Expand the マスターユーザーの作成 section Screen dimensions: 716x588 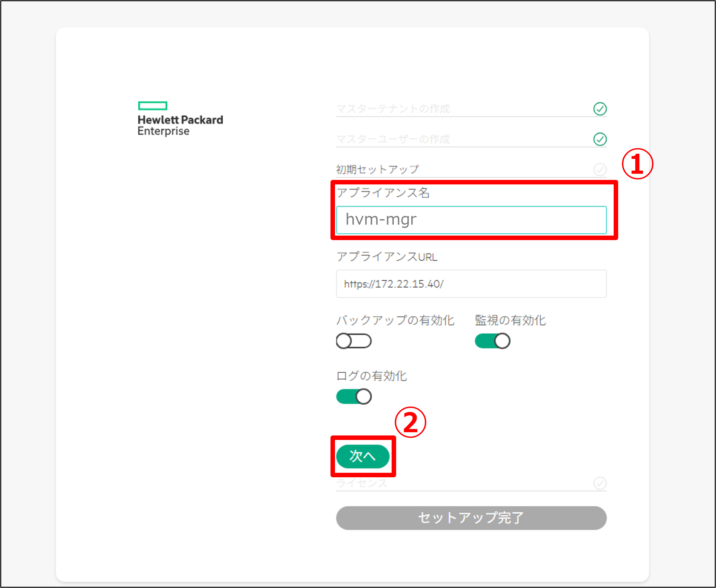(x=393, y=139)
